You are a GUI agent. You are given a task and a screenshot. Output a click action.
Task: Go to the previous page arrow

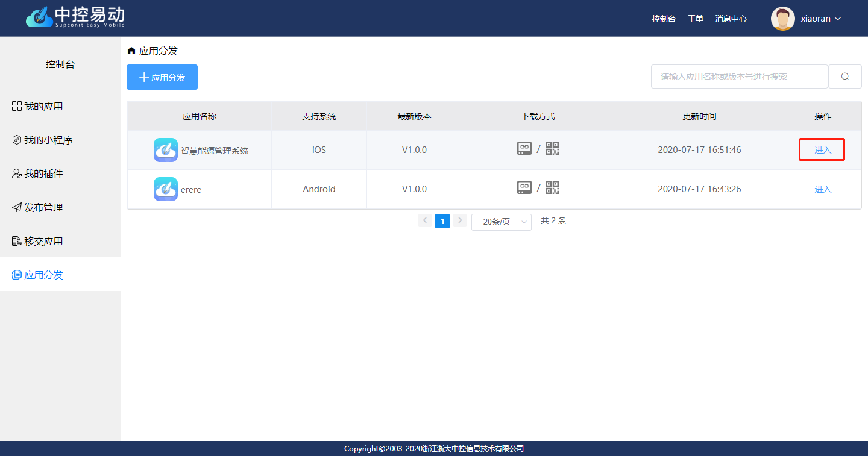pyautogui.click(x=425, y=220)
